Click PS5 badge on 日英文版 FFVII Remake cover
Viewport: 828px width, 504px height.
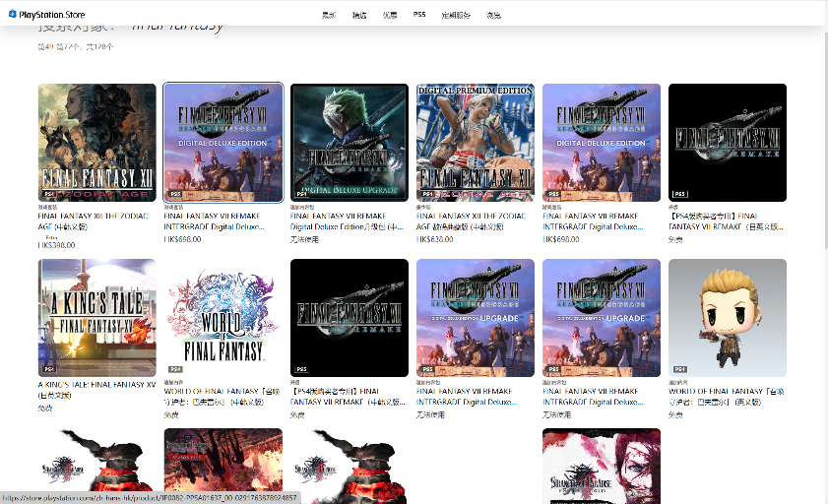[679, 194]
